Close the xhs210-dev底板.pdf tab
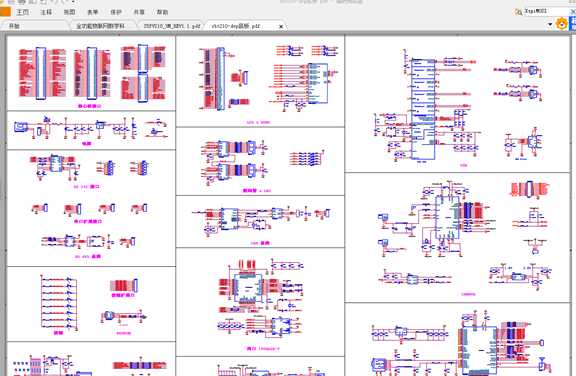This screenshot has width=576, height=376. click(281, 26)
